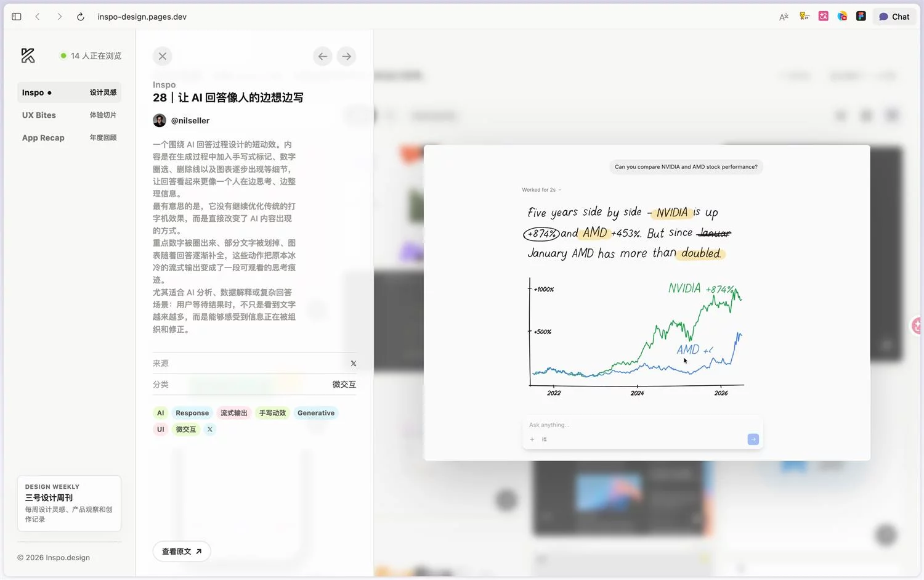This screenshot has width=924, height=580.
Task: Click the X source icon in 来源 row
Action: [354, 364]
